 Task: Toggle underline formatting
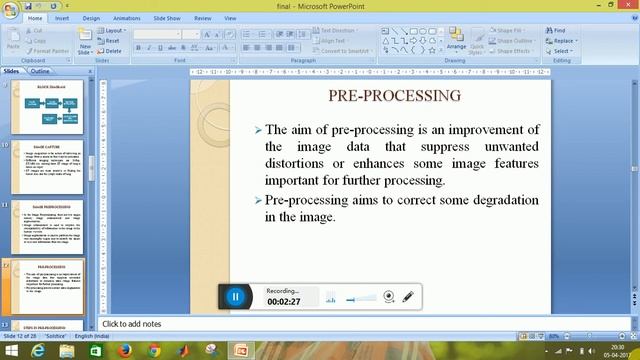pos(160,48)
